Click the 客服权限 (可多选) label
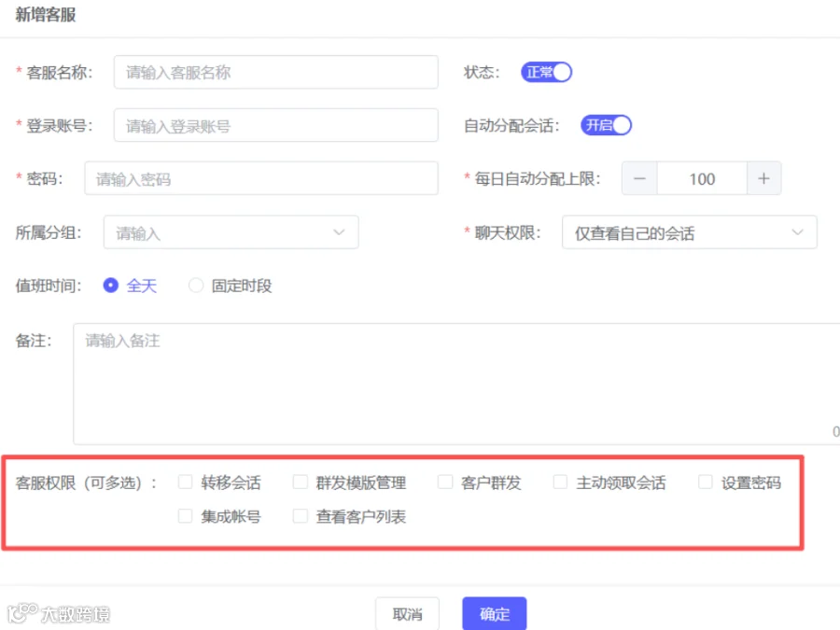The height and width of the screenshot is (630, 840). 86,483
